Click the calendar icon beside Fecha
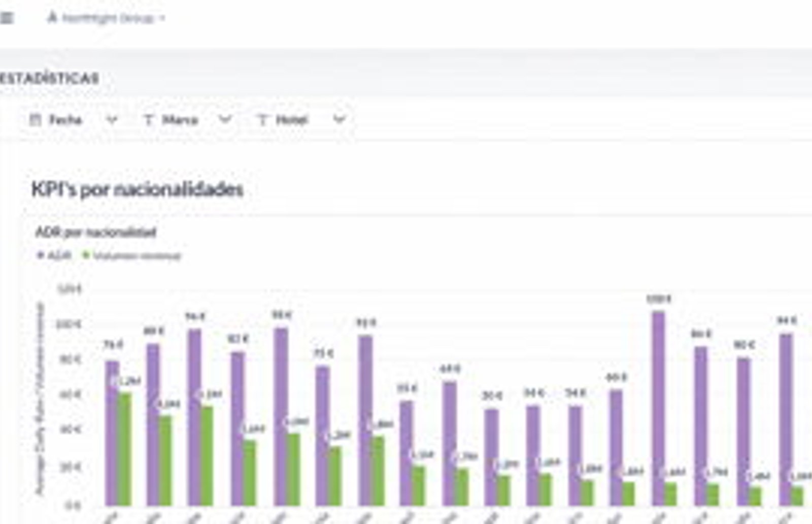 tap(35, 120)
